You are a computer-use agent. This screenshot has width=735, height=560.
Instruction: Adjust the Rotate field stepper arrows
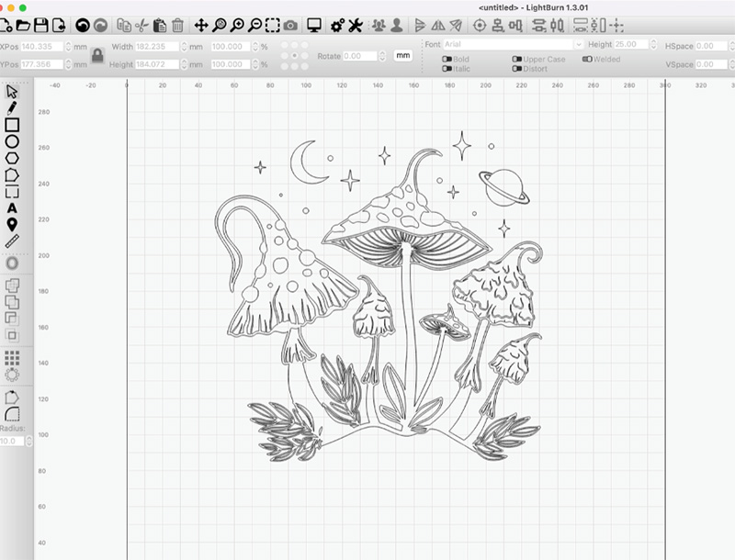[382, 56]
